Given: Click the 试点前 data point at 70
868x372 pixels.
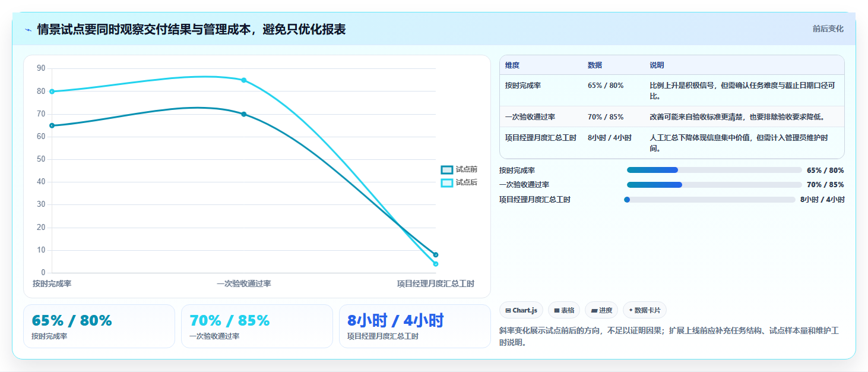Looking at the screenshot, I should coord(244,114).
